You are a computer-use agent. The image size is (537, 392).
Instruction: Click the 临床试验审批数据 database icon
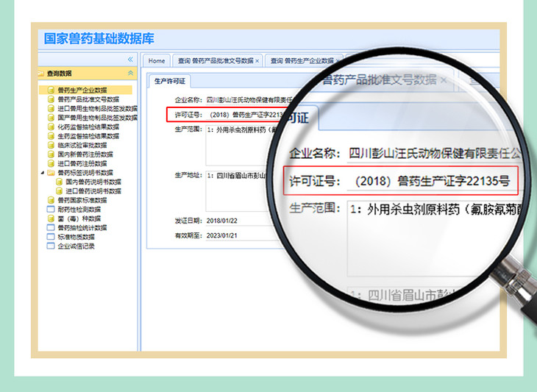click(51, 145)
